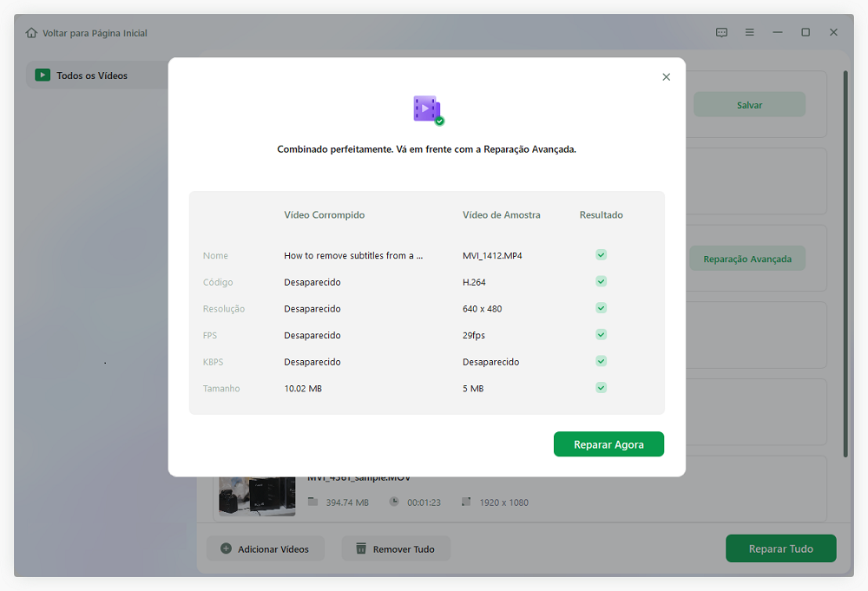Click the video thumbnail in background list
This screenshot has width=868, height=591.
pos(257,496)
